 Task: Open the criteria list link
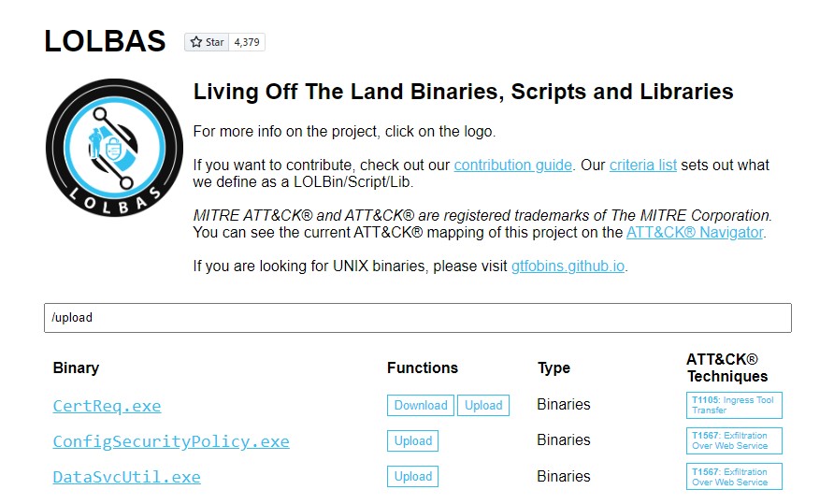click(643, 165)
